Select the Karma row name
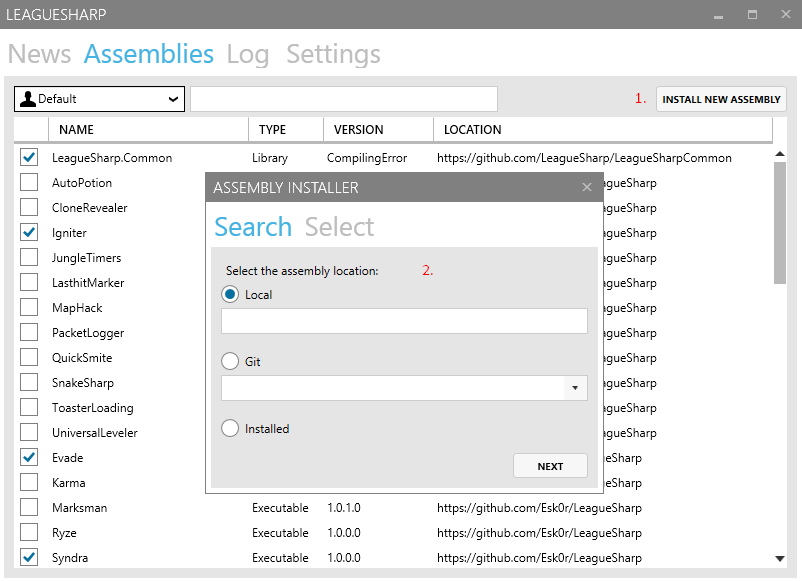This screenshot has width=802, height=581. click(x=69, y=483)
